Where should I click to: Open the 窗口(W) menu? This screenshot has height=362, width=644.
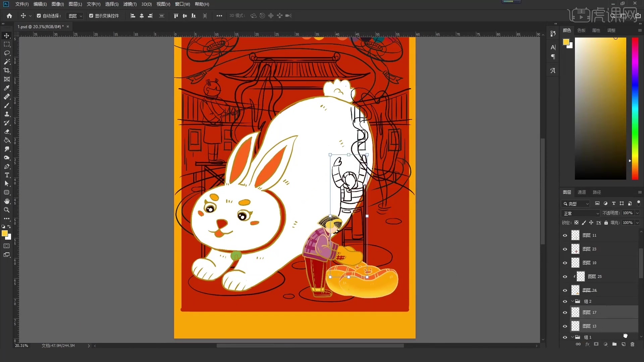pyautogui.click(x=182, y=4)
